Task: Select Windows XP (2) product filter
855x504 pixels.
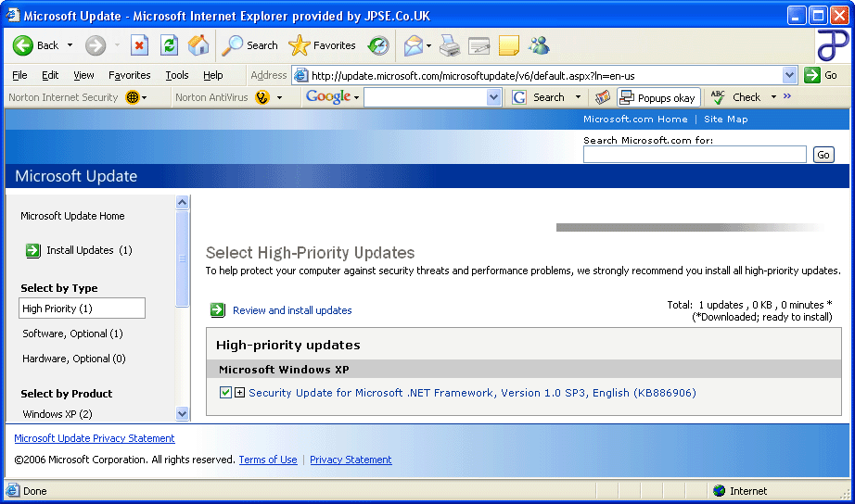Action: tap(57, 414)
